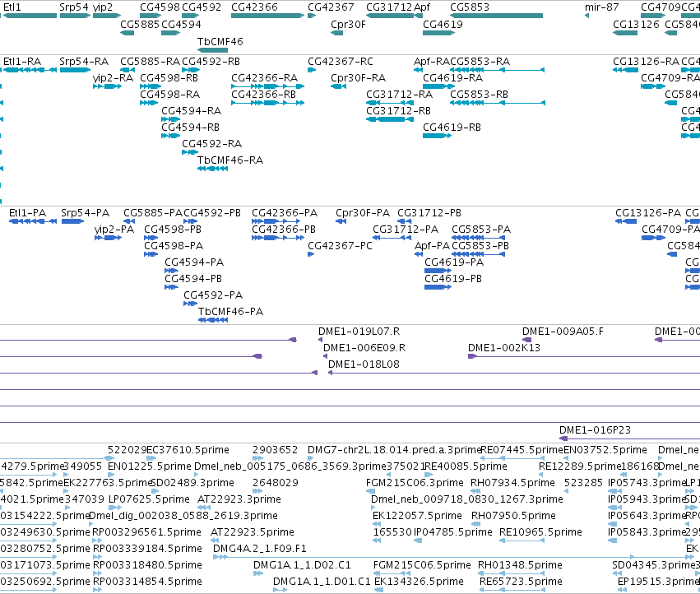
Task: Select the CG4592-RA transcript label
Action: click(211, 143)
